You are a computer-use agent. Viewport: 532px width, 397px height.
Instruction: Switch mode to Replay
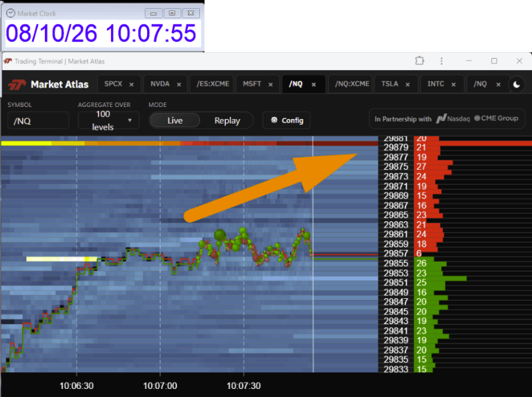pos(227,120)
